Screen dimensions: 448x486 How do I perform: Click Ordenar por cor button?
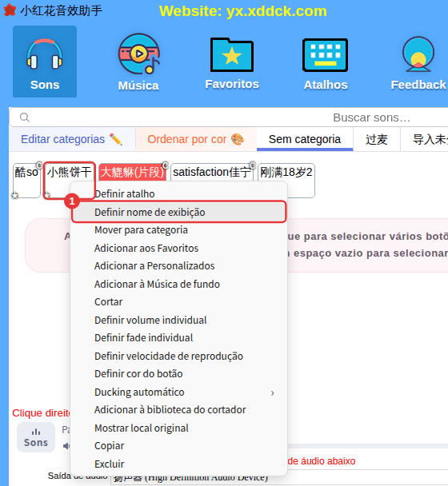pos(196,139)
